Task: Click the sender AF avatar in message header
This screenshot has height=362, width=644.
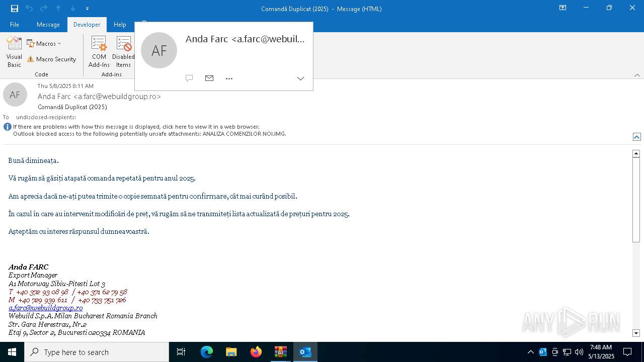Action: pyautogui.click(x=15, y=95)
